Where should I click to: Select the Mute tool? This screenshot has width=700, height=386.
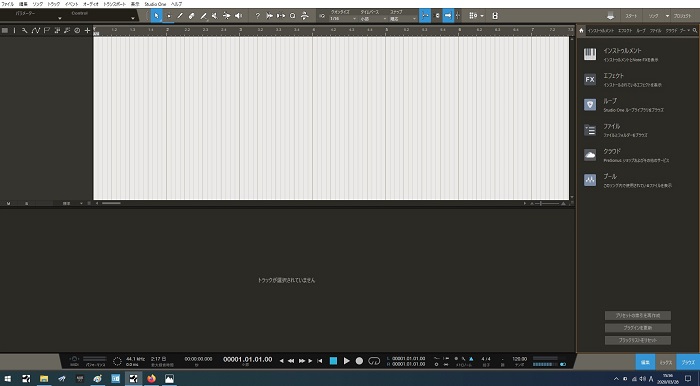215,16
